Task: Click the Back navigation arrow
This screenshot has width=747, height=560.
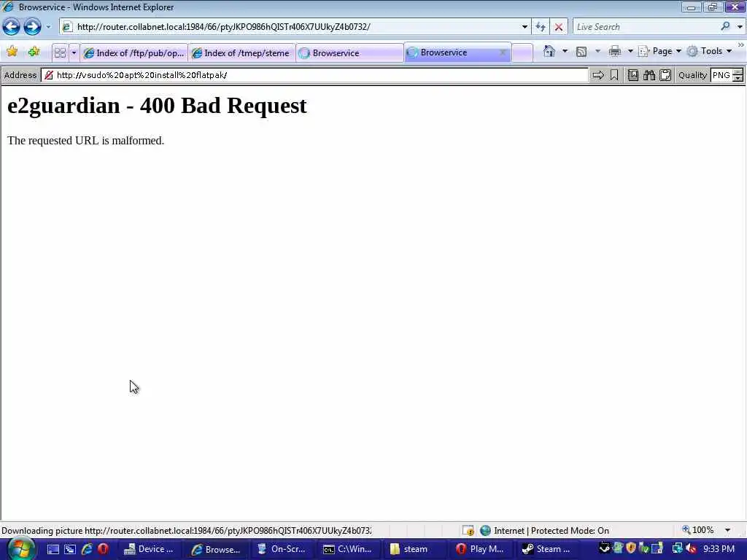Action: [12, 27]
